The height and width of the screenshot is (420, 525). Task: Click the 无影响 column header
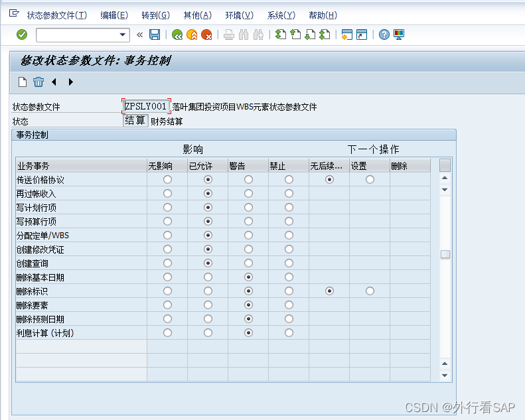click(x=167, y=166)
